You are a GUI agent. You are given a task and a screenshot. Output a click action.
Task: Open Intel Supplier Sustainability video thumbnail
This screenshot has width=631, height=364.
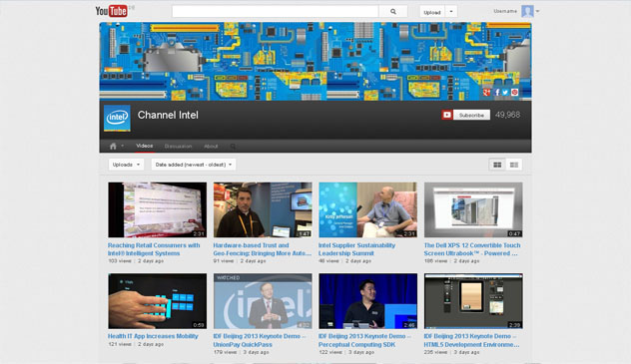point(367,209)
